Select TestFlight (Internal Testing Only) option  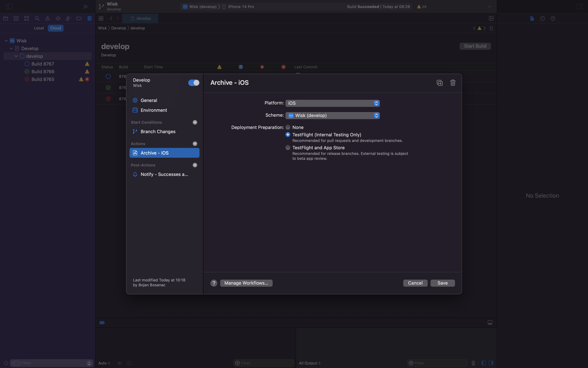pyautogui.click(x=288, y=135)
